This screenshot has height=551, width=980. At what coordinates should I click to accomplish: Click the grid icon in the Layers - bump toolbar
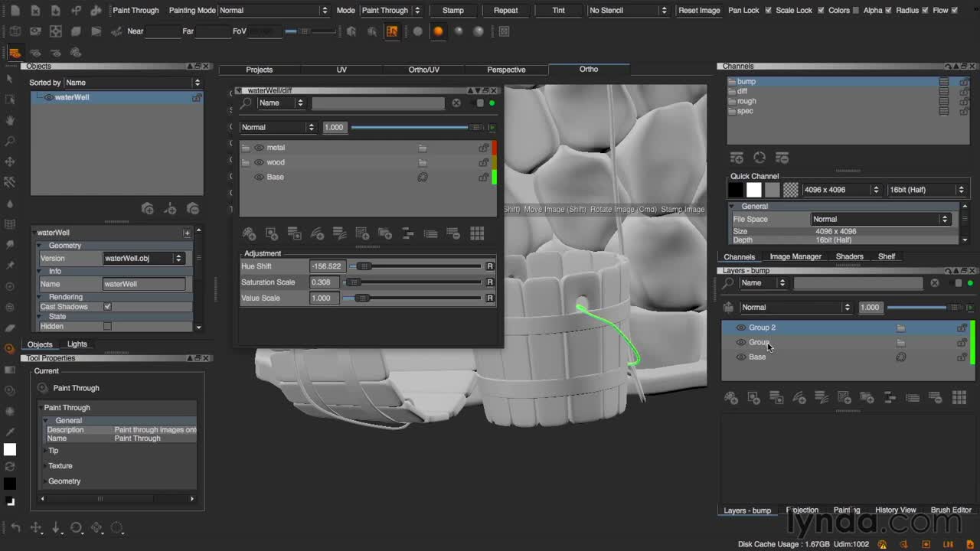click(x=959, y=397)
